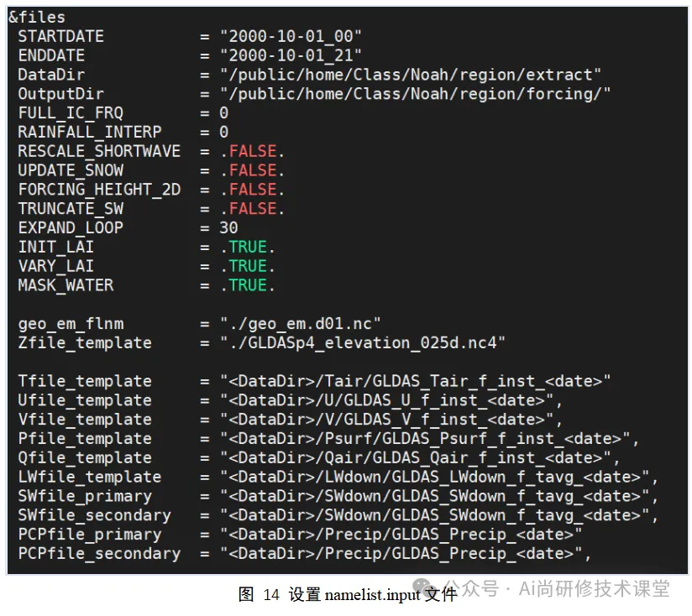Click the geo_em_flnm file path
The height and width of the screenshot is (616, 692).
click(300, 324)
